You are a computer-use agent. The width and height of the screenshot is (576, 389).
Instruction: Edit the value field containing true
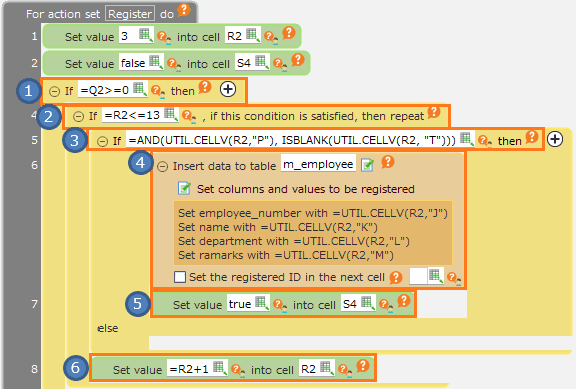click(x=241, y=303)
